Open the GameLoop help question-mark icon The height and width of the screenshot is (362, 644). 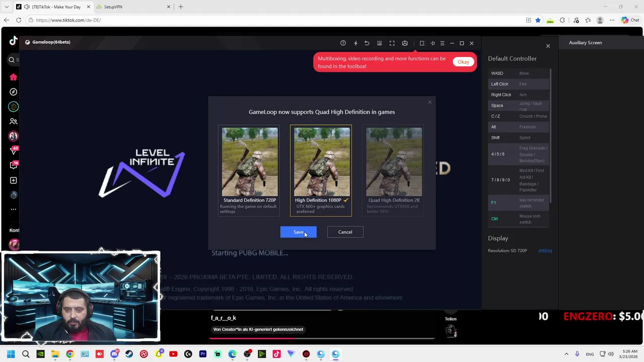343,43
